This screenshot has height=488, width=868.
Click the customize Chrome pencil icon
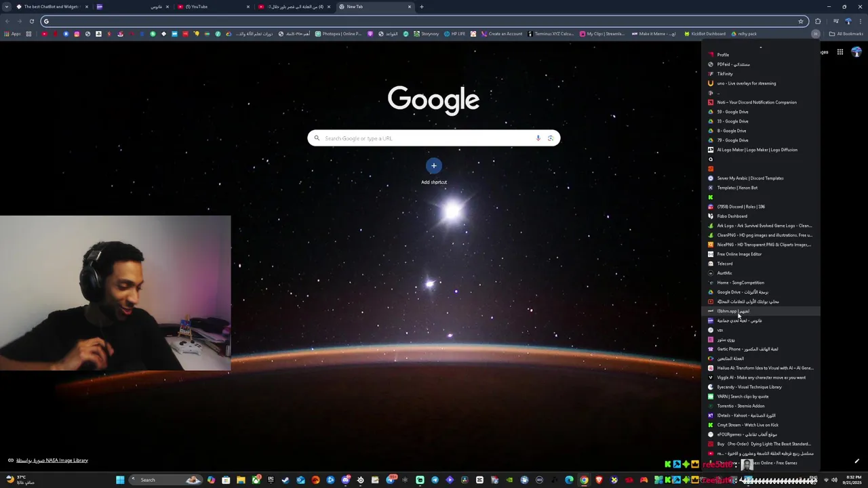point(856,461)
